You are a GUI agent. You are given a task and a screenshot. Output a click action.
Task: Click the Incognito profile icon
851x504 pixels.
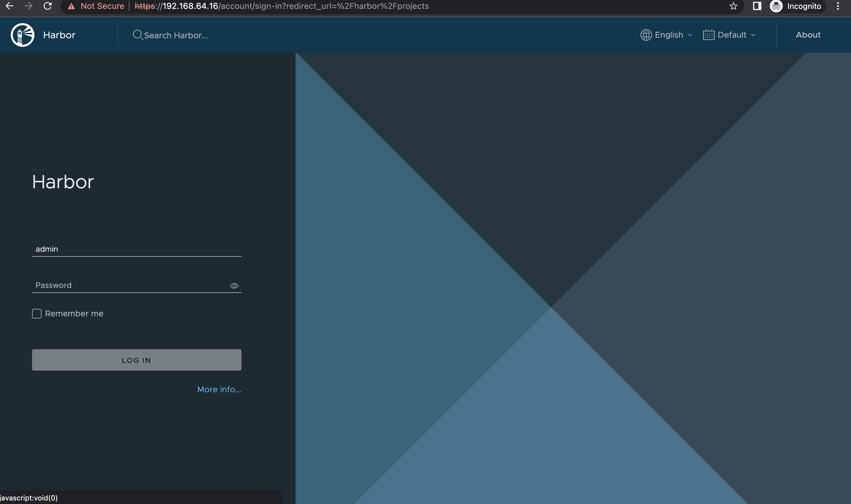pyautogui.click(x=776, y=6)
